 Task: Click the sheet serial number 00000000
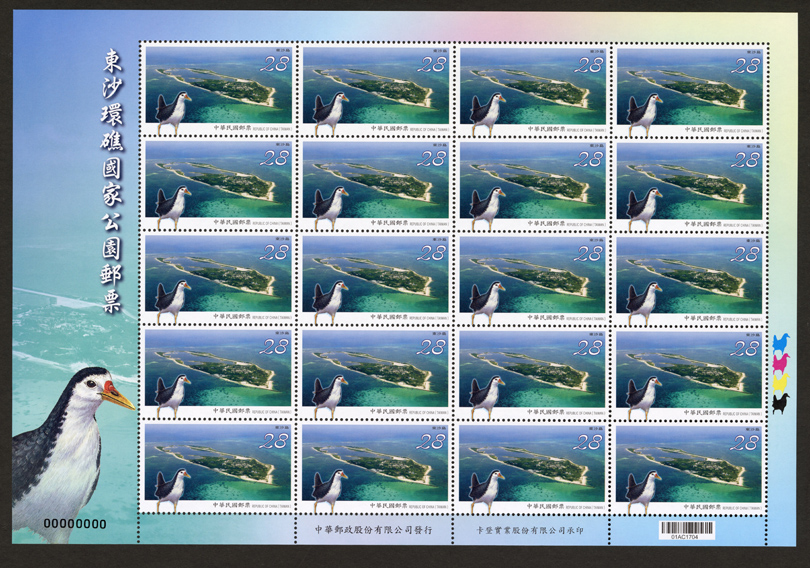(75, 524)
